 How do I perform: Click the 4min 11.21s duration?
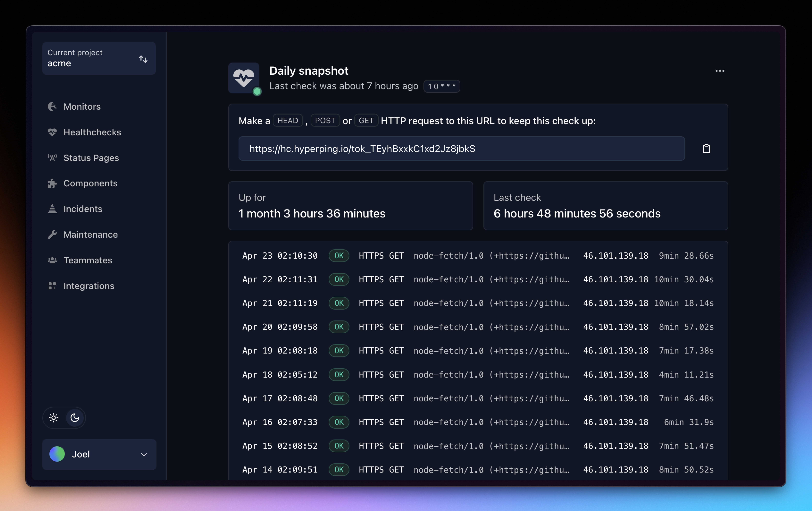pos(686,375)
